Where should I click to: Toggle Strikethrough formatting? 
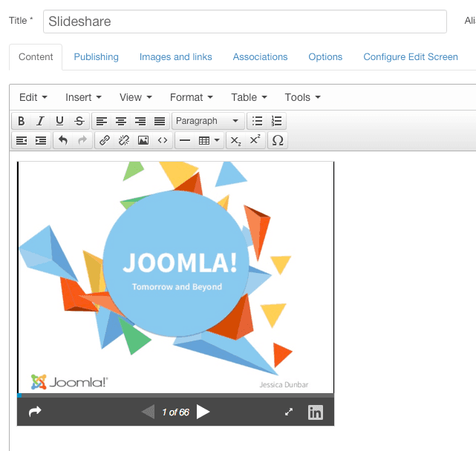coord(79,121)
